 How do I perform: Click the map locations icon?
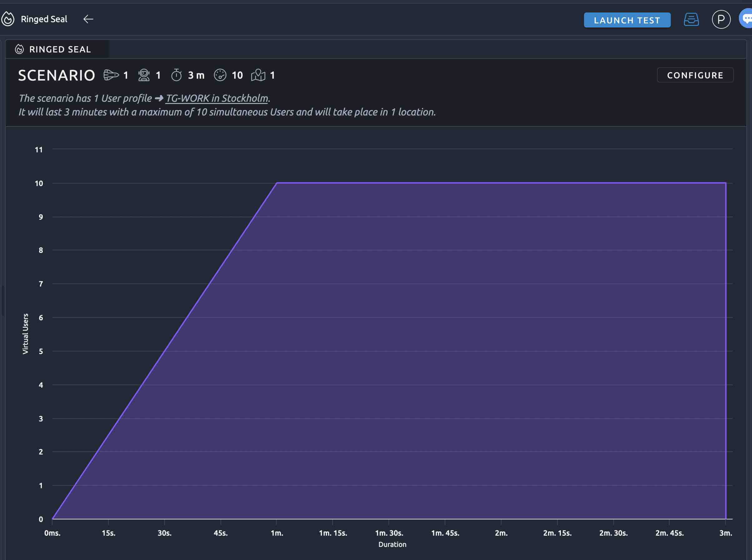pos(258,75)
